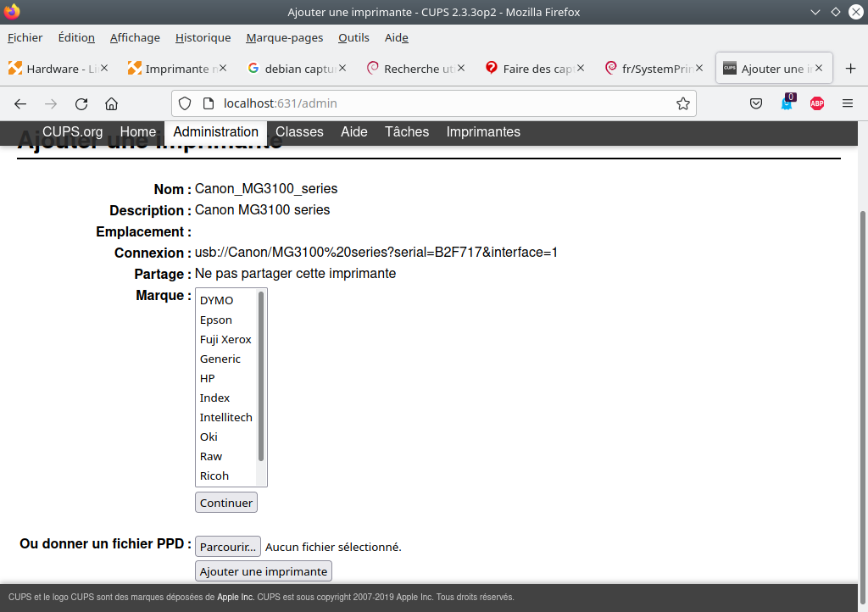Close the 'debian captur' tab
The image size is (868, 612).
[342, 68]
